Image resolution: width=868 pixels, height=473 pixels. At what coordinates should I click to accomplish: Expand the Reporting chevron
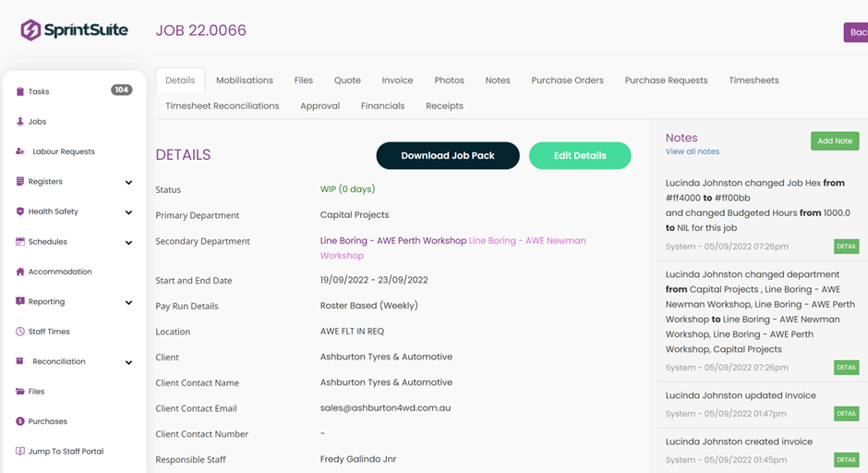pos(128,302)
